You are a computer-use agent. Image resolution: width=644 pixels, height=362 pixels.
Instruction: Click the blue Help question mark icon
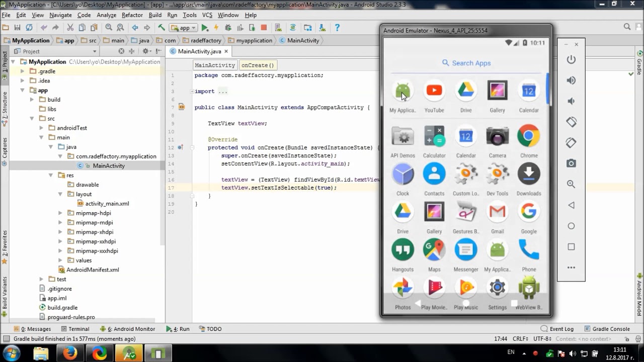point(337,28)
